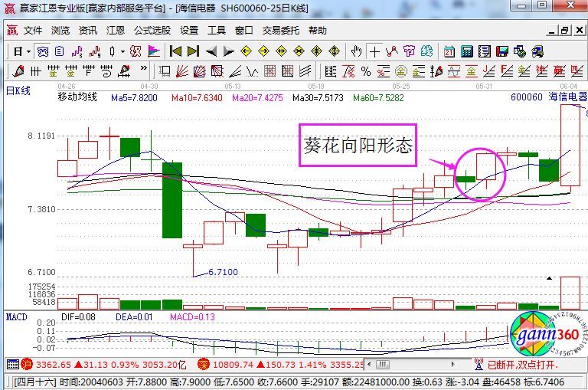Open the calendar icon showing 21

tap(449, 51)
